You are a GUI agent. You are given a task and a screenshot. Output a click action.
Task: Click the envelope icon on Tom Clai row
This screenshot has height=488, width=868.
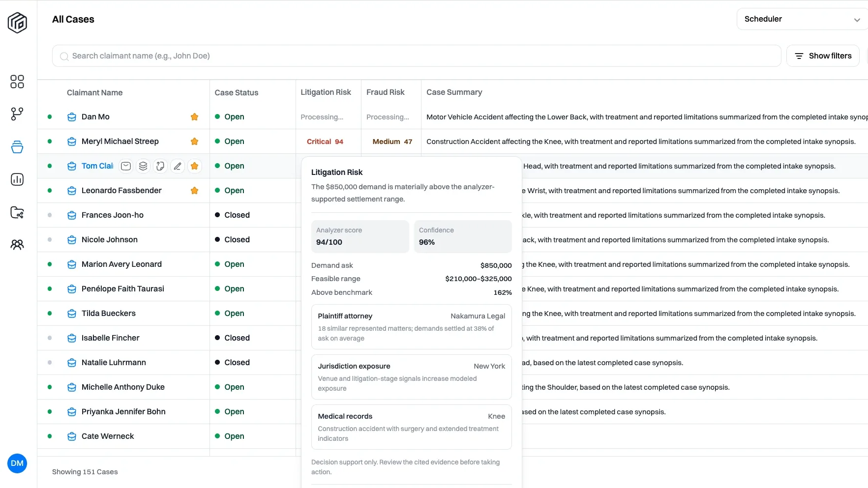tap(126, 166)
